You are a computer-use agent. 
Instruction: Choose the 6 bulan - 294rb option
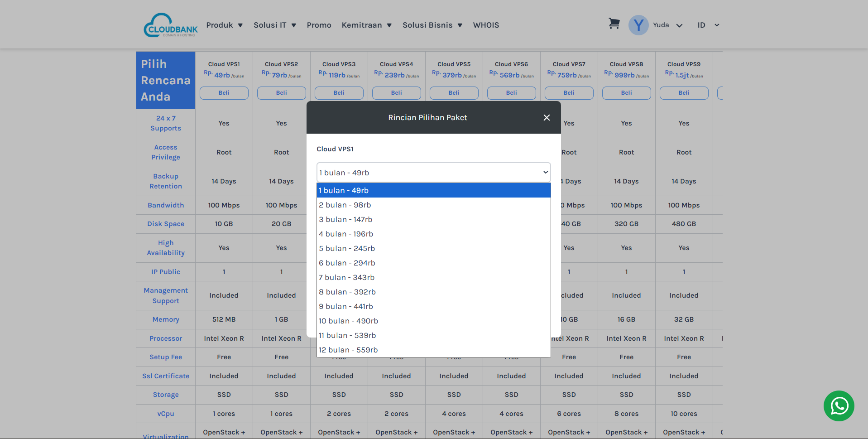click(x=347, y=263)
